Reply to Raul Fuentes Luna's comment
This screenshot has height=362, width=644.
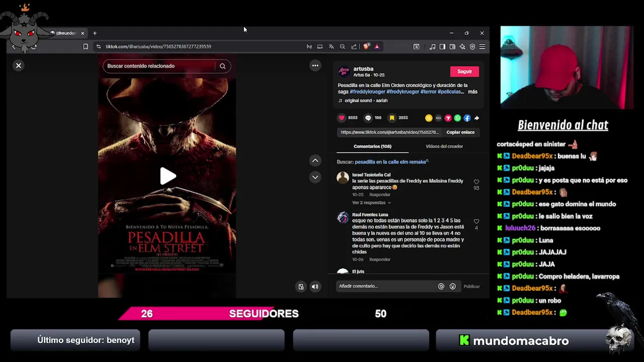380,259
